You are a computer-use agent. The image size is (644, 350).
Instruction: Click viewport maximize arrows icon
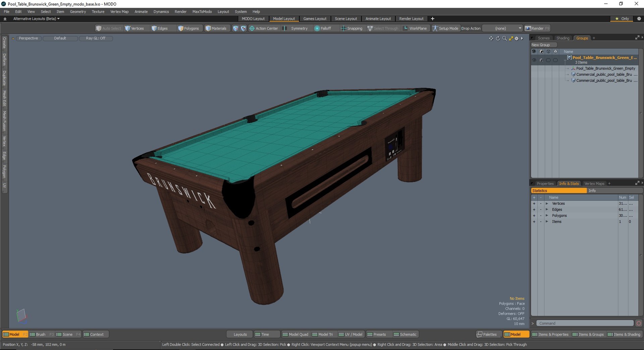pos(511,39)
